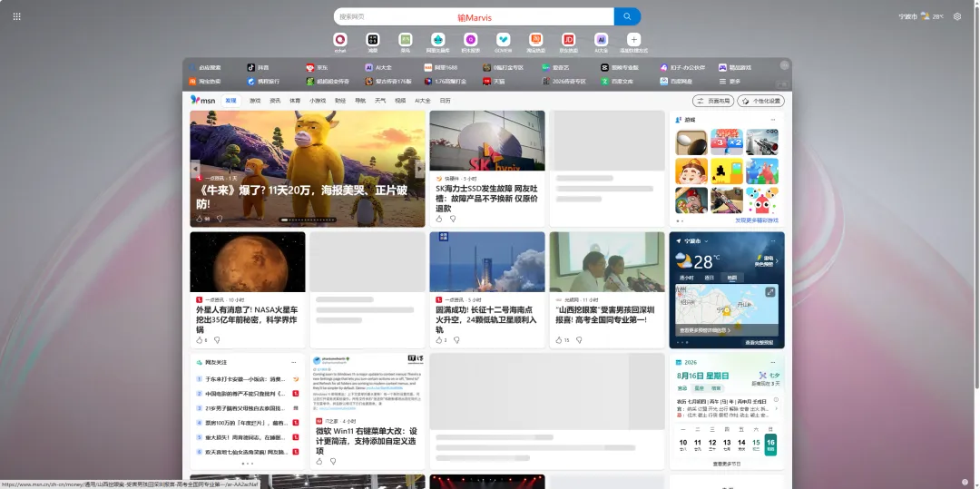Screen dimensions: 980x489
Task: Open the GoView shortcut icon
Action: [x=503, y=39]
